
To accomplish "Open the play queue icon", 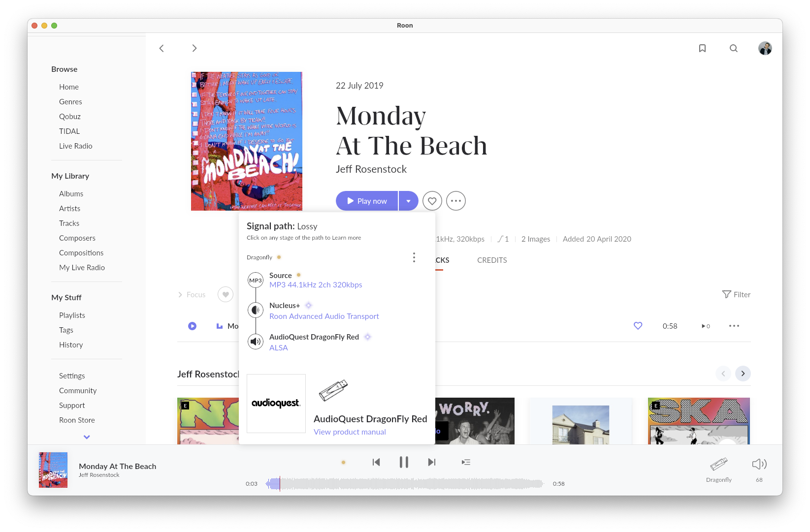I will 466,462.
